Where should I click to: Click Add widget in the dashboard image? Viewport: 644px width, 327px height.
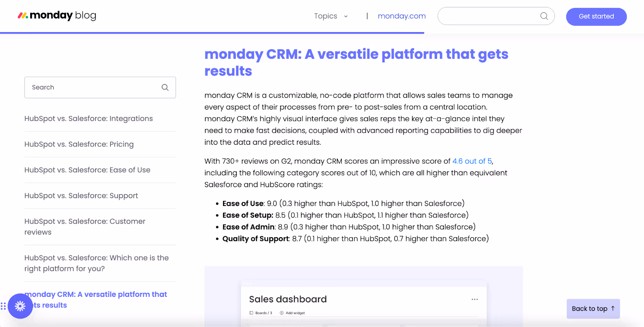click(292, 313)
